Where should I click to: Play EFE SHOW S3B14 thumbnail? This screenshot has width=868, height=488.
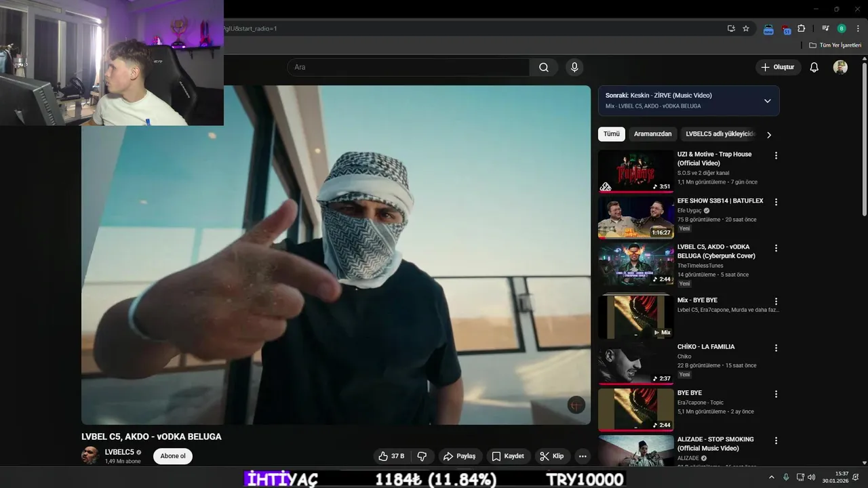(635, 218)
